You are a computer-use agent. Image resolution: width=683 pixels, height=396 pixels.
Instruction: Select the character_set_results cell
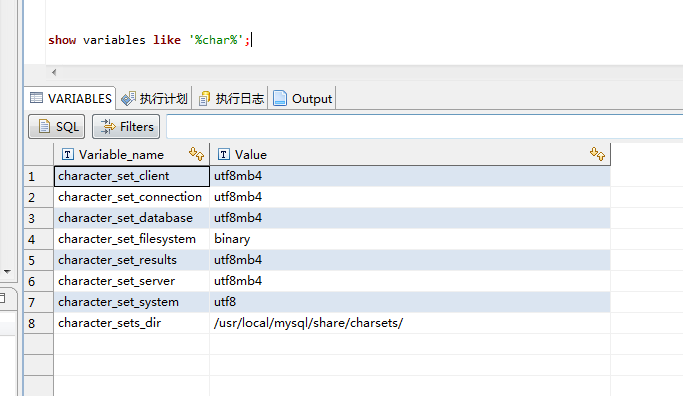[132, 260]
